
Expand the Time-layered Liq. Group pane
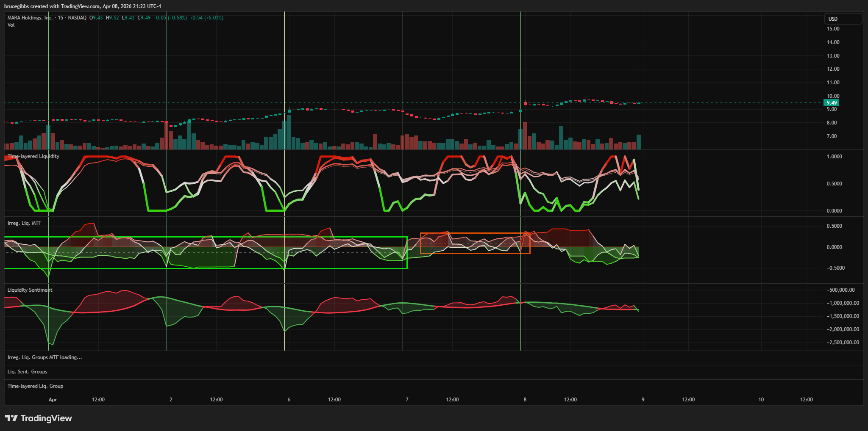tap(35, 386)
